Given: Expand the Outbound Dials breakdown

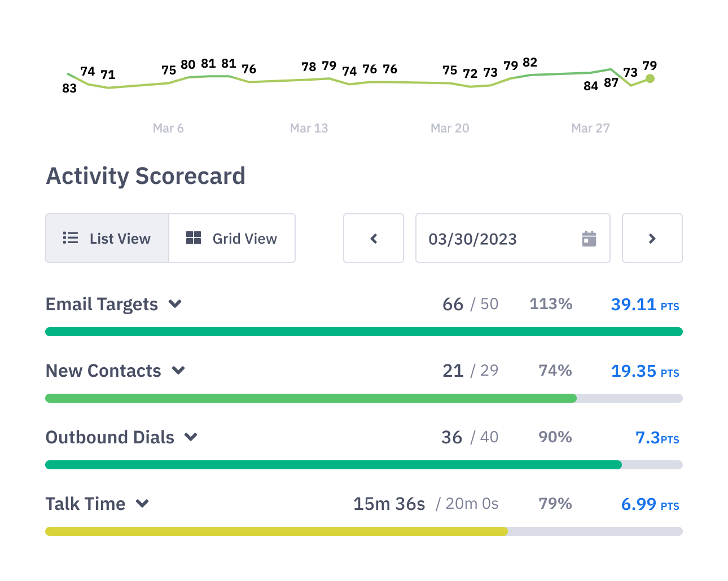Looking at the screenshot, I should click(191, 437).
